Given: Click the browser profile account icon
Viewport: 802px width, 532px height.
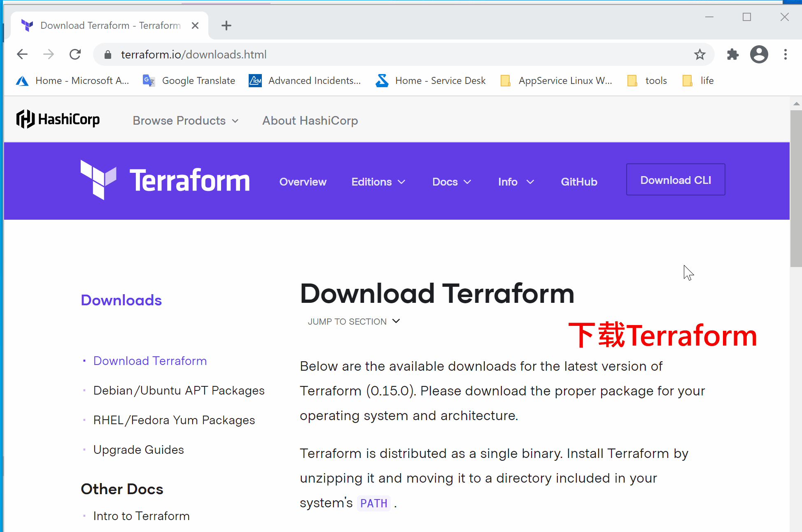Looking at the screenshot, I should click(759, 54).
